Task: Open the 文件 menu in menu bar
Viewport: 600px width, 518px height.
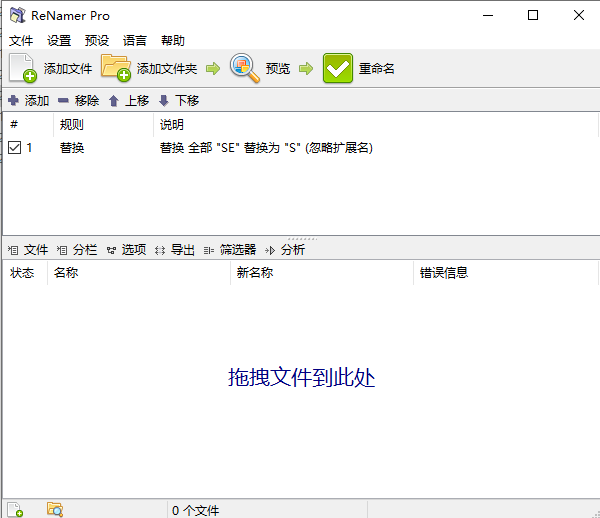Action: click(21, 40)
